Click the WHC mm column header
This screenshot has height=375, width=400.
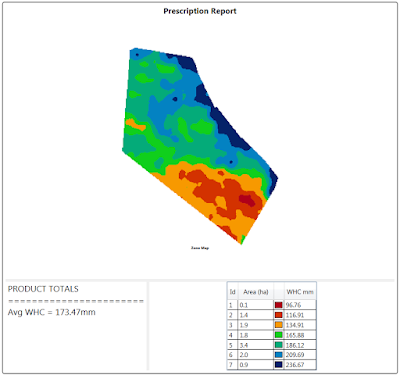click(x=300, y=292)
